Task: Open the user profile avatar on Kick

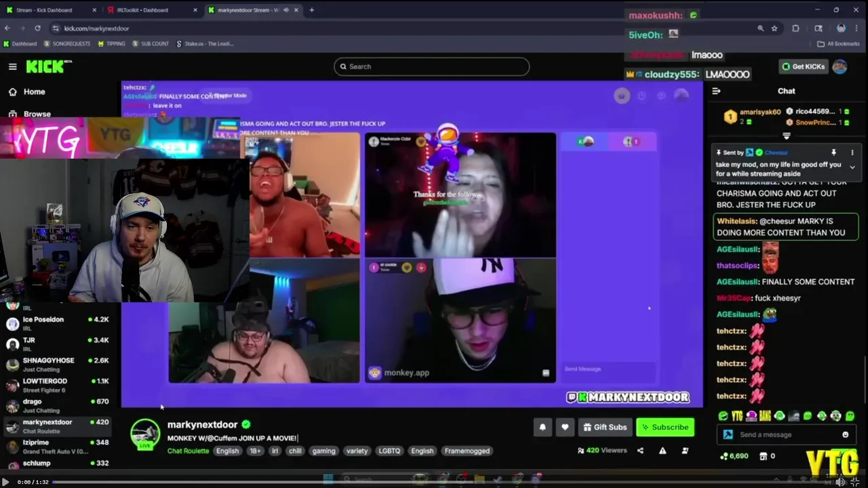Action: tap(840, 66)
